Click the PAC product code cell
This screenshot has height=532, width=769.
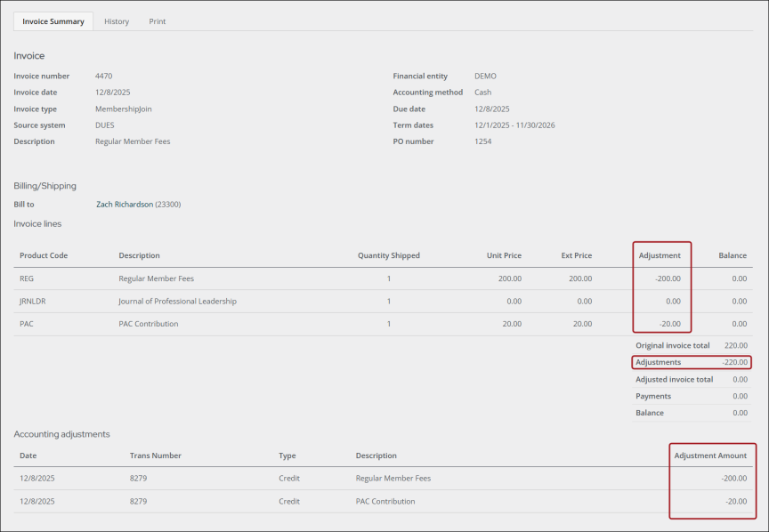pos(27,324)
